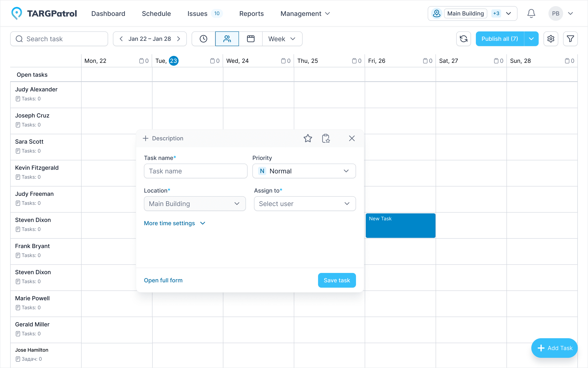Click the settings gear icon
Screen dimensions: 588x368
[551, 39]
